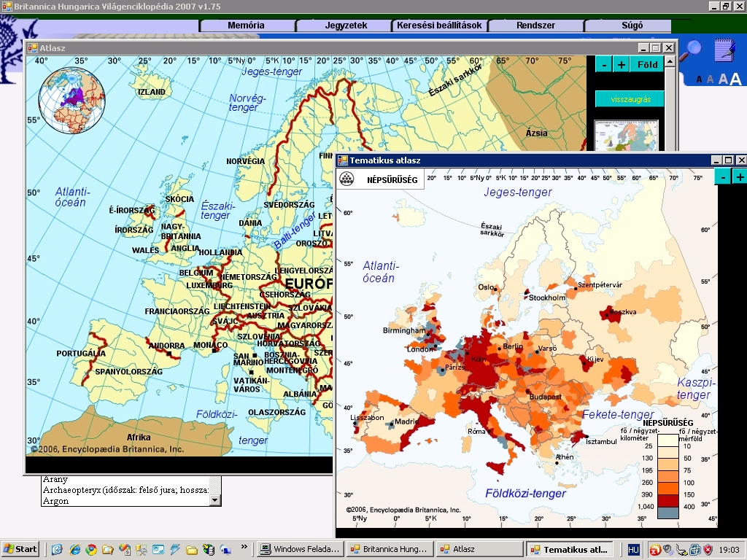Switch to Windows Felada... taskbar button
The width and height of the screenshot is (747, 560).
[300, 549]
